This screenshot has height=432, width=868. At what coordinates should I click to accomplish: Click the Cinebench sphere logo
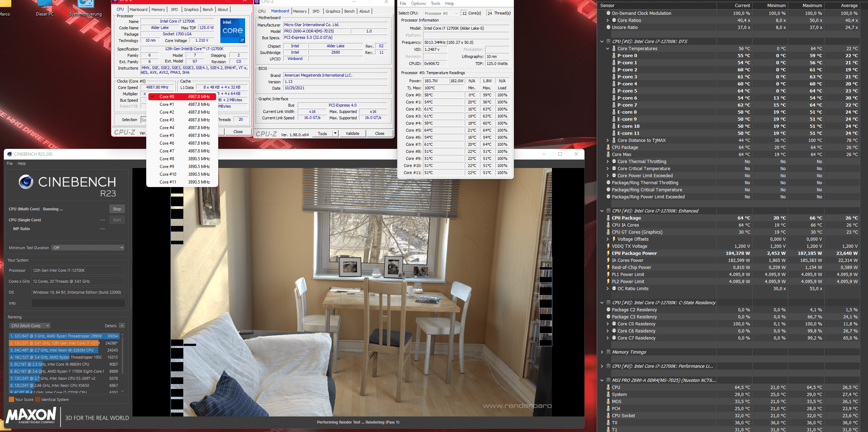26,182
